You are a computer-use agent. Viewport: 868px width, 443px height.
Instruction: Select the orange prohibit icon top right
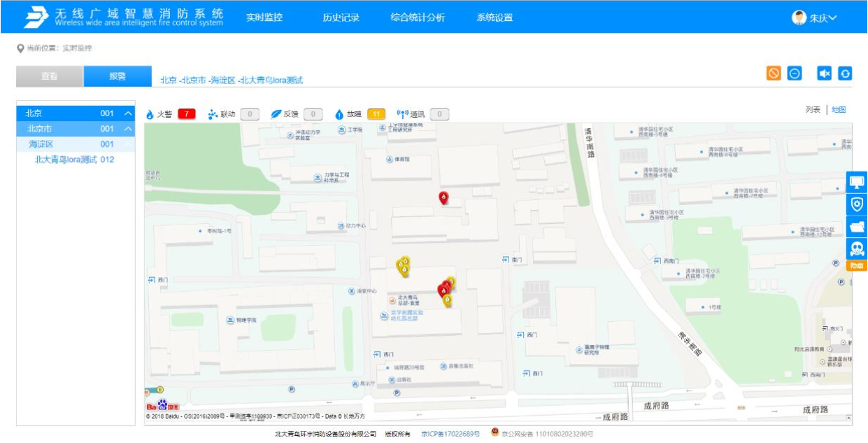(773, 73)
